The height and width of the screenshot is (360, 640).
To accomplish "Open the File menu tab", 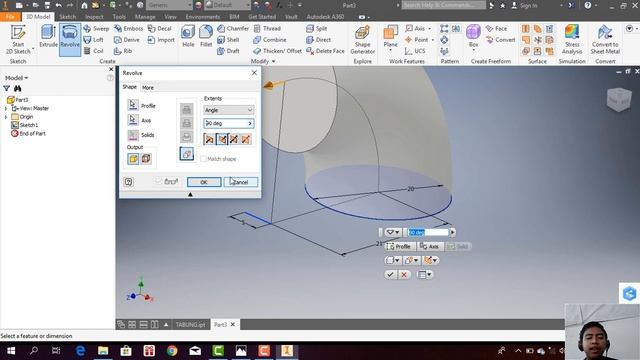I will click(11, 17).
